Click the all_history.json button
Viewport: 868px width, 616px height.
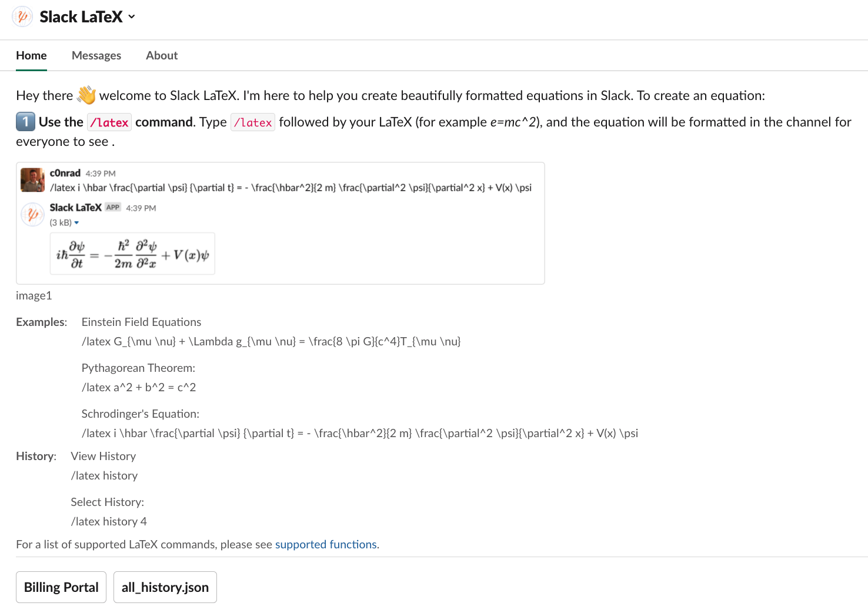(165, 587)
